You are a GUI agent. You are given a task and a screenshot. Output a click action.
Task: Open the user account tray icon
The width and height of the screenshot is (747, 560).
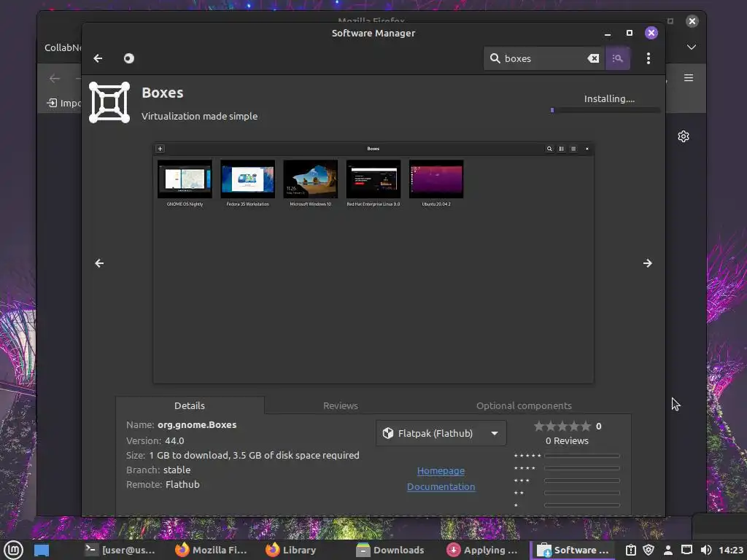coord(668,550)
